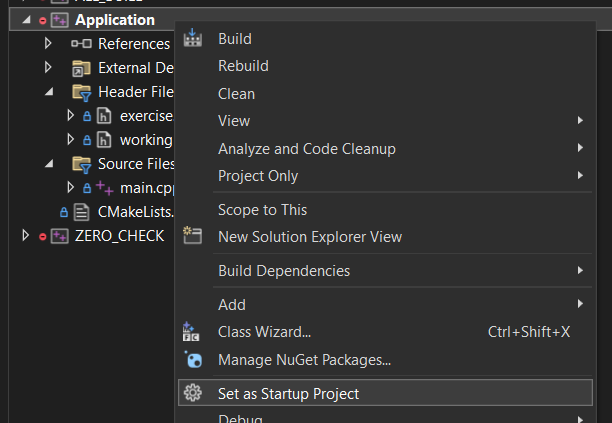Click the Source Files filter folder icon
Screen dimensions: 612x423
click(82, 165)
